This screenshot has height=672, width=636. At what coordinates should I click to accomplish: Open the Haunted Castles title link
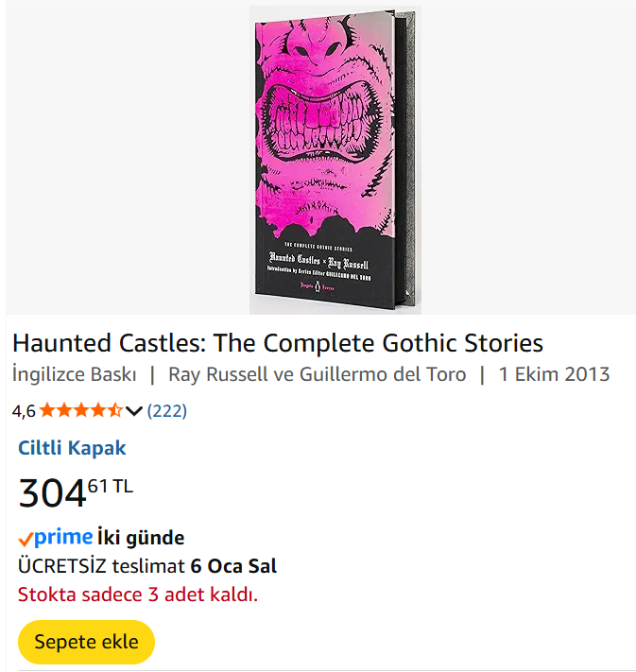(278, 343)
